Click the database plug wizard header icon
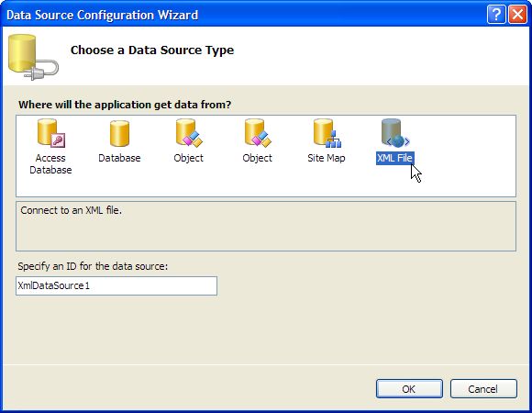 33,57
